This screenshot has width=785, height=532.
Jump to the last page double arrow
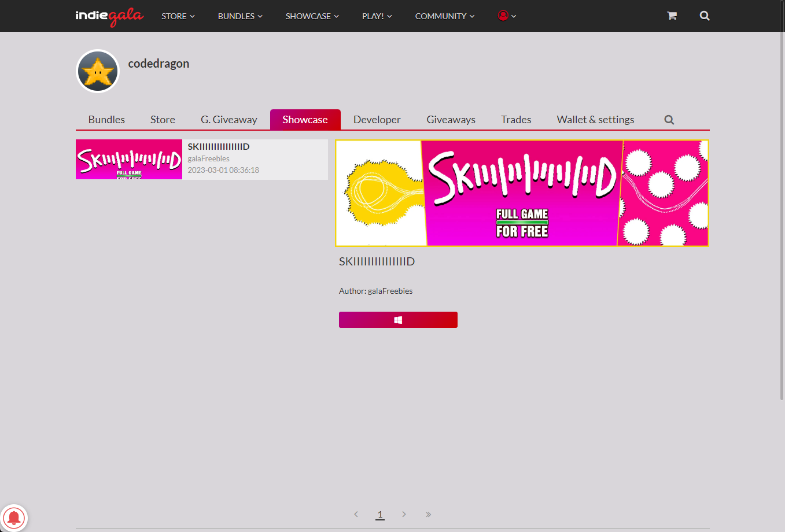point(428,514)
